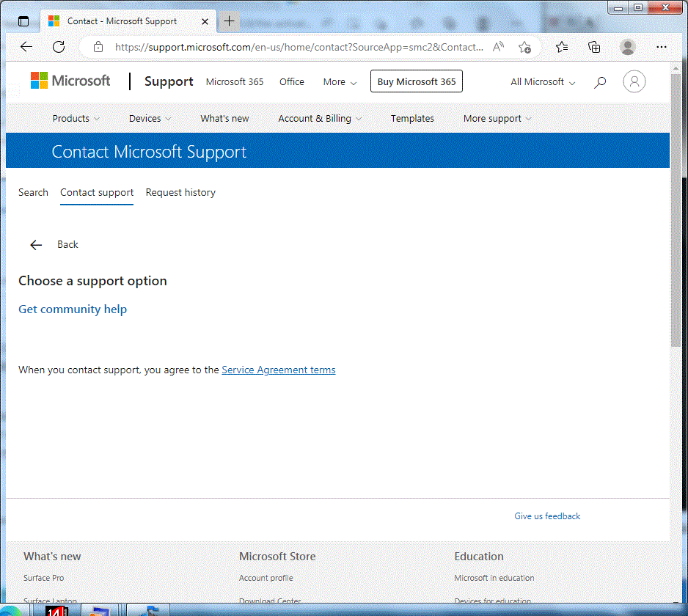The height and width of the screenshot is (616, 688).
Task: Open Collections button
Action: [x=594, y=47]
